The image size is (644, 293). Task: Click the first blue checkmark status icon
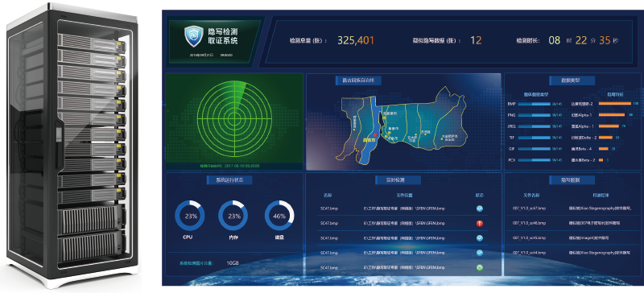479,208
